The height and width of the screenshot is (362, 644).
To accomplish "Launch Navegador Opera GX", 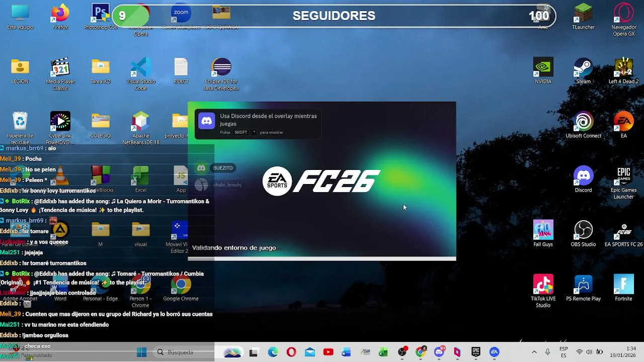I will pos(624,20).
